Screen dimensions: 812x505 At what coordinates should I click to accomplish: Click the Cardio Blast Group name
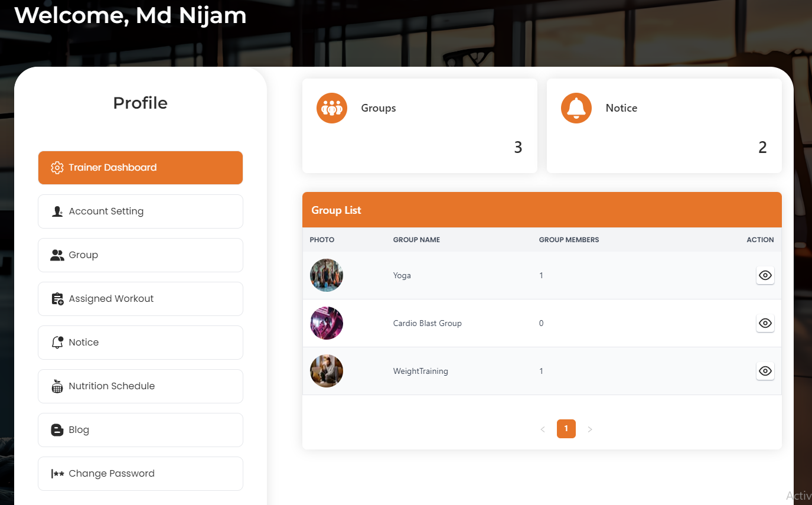[427, 323]
